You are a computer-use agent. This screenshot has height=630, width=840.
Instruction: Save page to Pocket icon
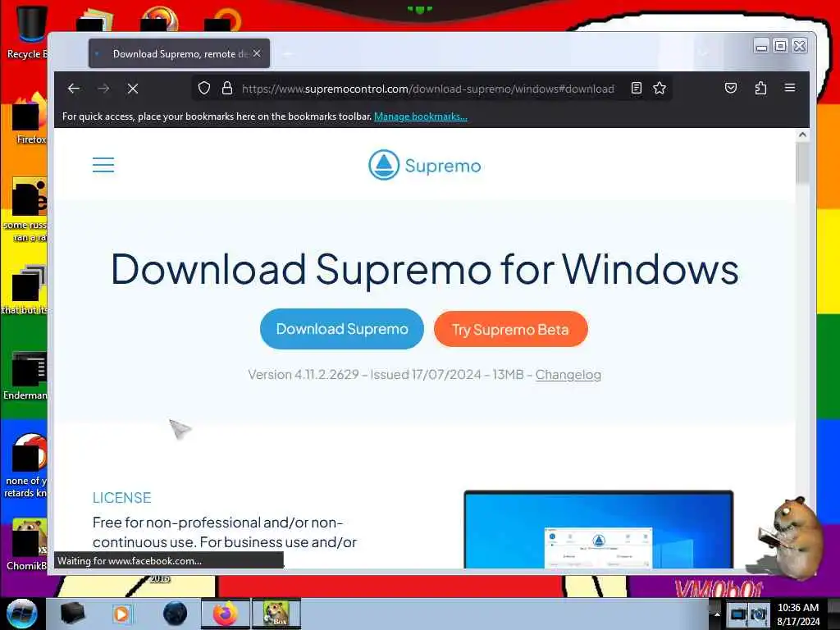pyautogui.click(x=731, y=88)
